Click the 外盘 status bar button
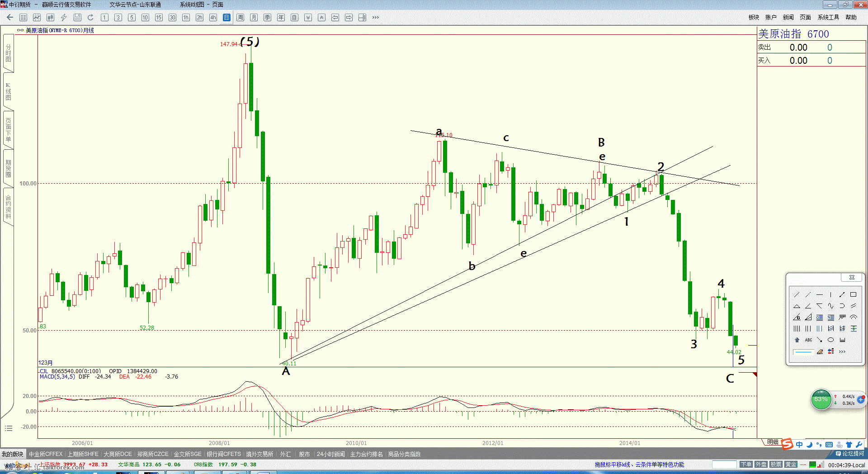This screenshot has height=474, width=868. (761, 465)
